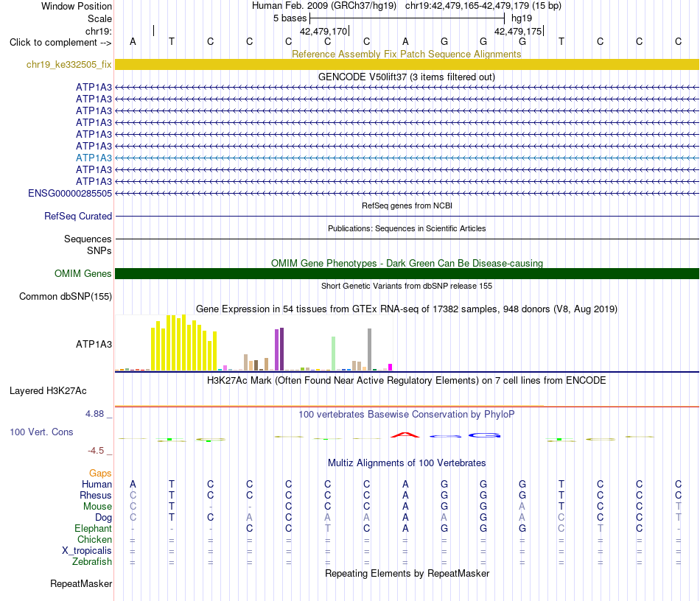The height and width of the screenshot is (601, 700).
Task: Select the yellow fix patch alignment bar
Action: coord(407,64)
